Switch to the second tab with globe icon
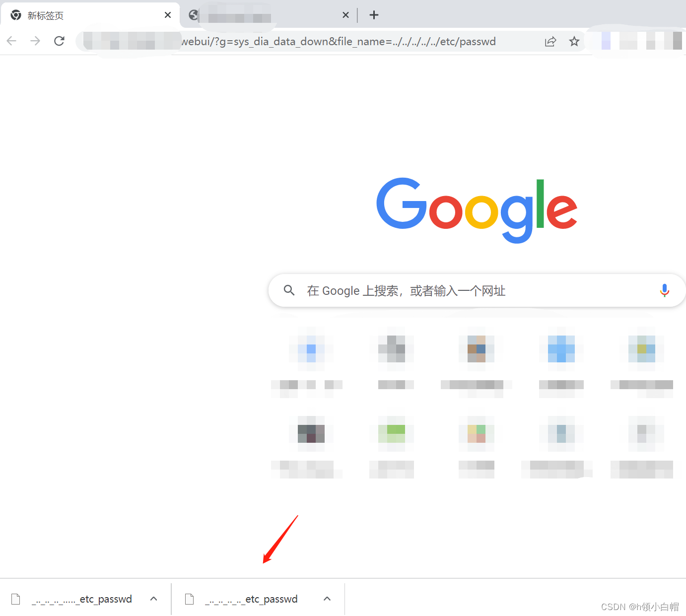Viewport: 686px width, 616px height. coord(268,15)
